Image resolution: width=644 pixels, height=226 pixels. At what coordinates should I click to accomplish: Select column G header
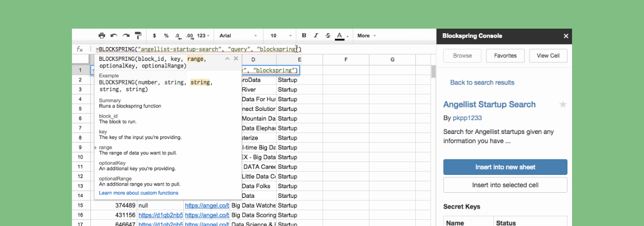point(392,60)
